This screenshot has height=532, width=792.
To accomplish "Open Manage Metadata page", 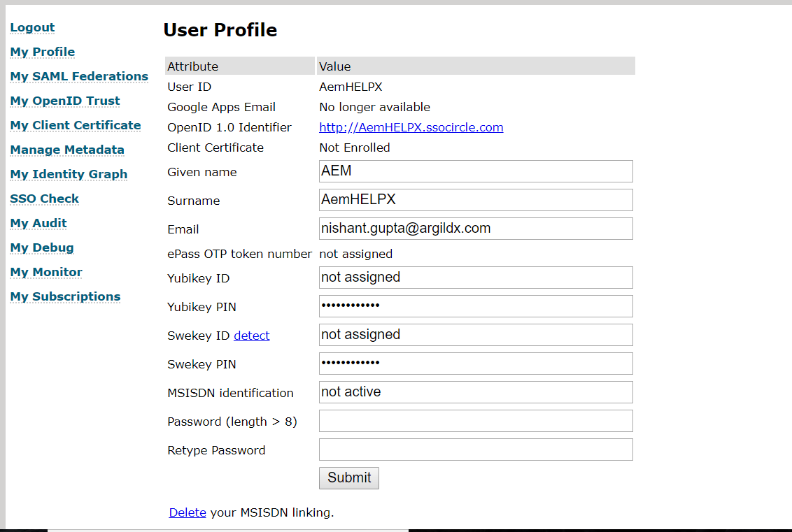I will (67, 150).
